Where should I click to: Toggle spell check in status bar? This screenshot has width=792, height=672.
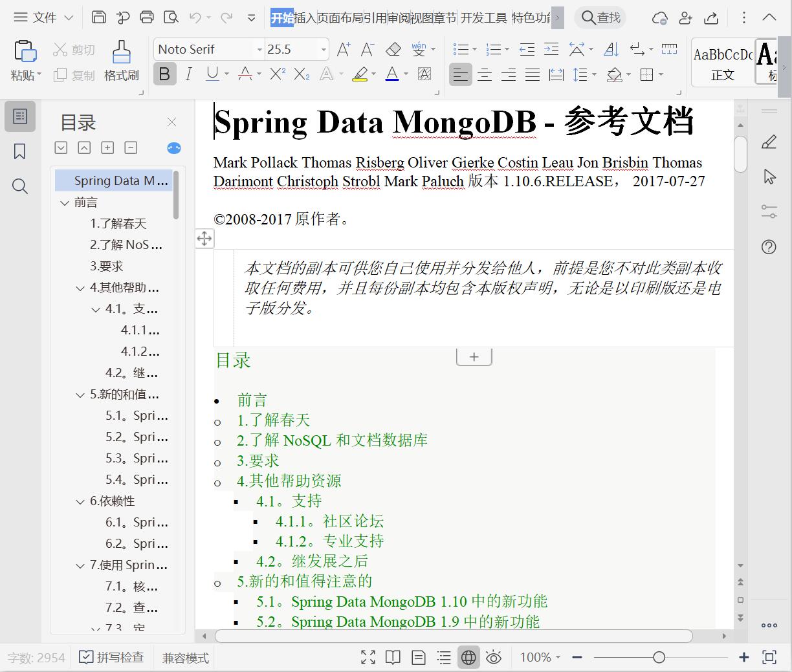click(x=111, y=658)
